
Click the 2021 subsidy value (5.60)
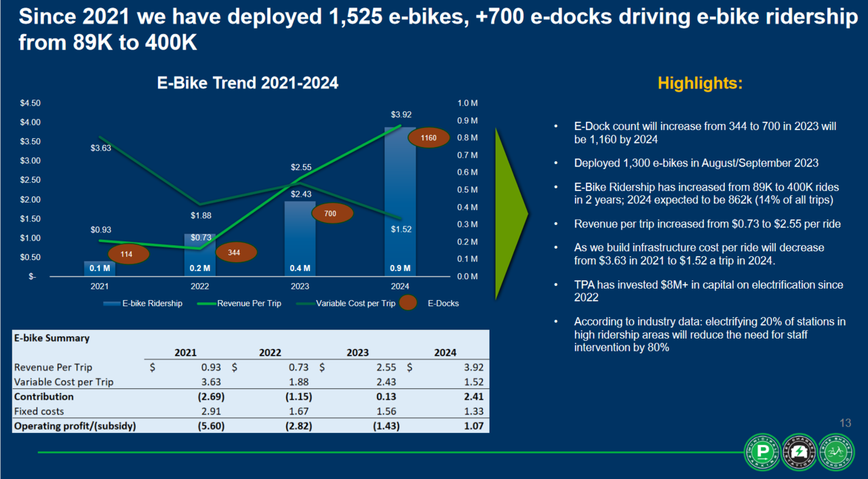click(210, 426)
